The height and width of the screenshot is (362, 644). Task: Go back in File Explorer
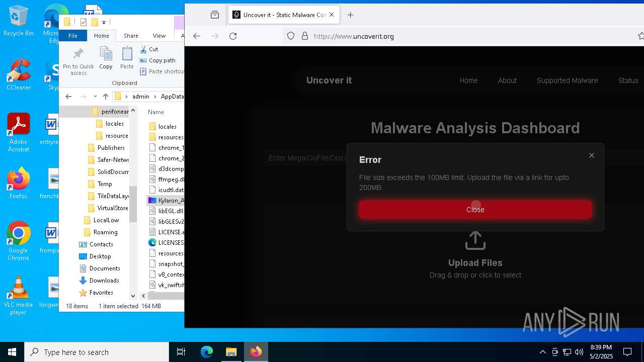[x=69, y=97]
